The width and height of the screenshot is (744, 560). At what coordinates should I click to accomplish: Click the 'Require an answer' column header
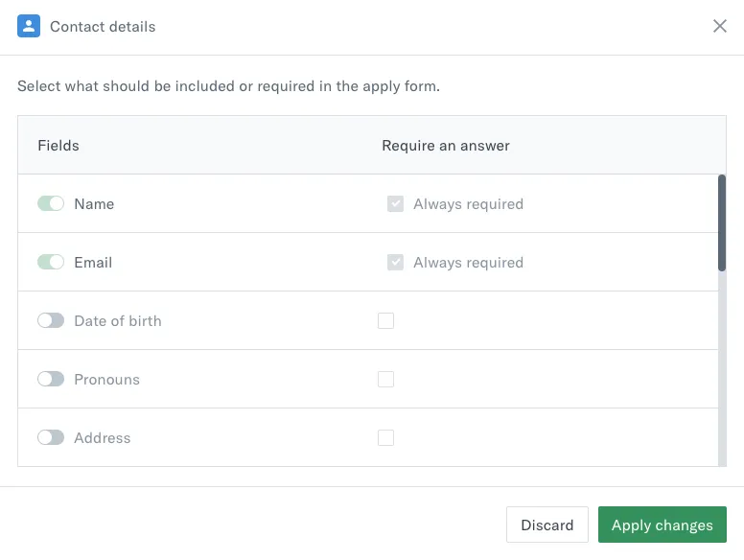click(x=446, y=146)
